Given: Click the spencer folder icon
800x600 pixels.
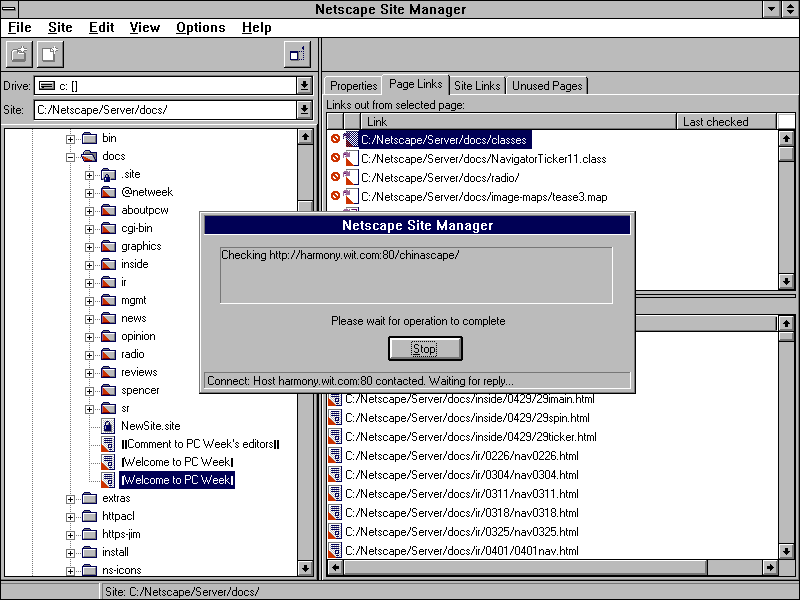Looking at the screenshot, I should [108, 390].
